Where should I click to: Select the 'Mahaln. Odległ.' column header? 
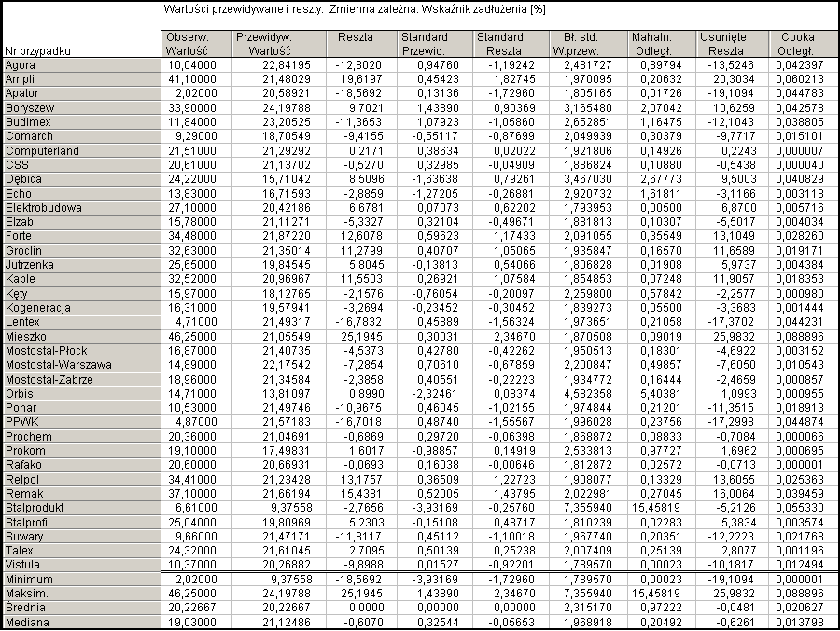(x=661, y=44)
